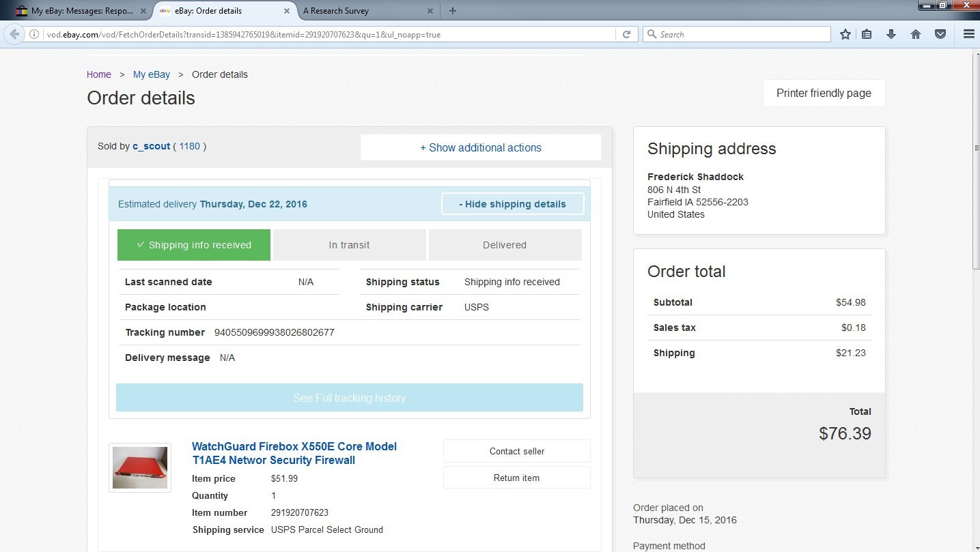Reload the page with the refresh icon
Viewport: 980px width, 552px height.
pos(626,34)
